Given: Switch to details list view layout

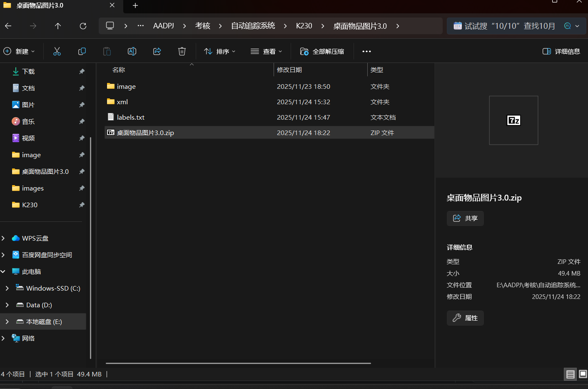Looking at the screenshot, I should [570, 374].
